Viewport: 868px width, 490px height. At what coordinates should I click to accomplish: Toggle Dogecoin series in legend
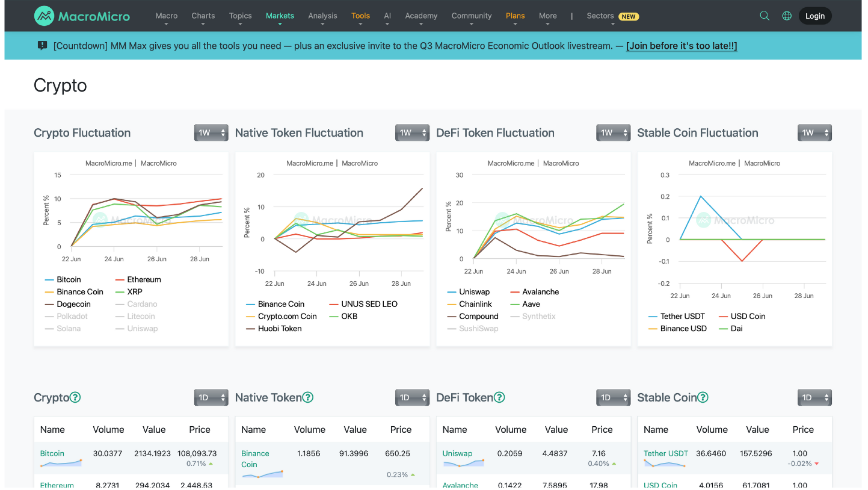click(x=67, y=304)
